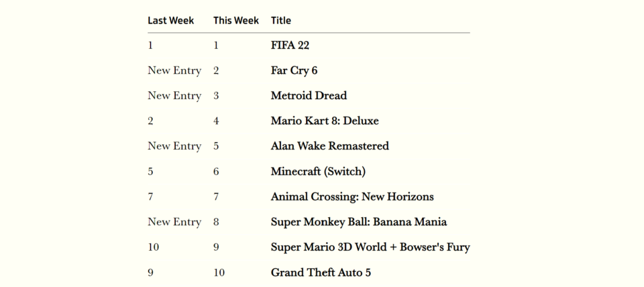Select the FIFA 22 title

290,45
